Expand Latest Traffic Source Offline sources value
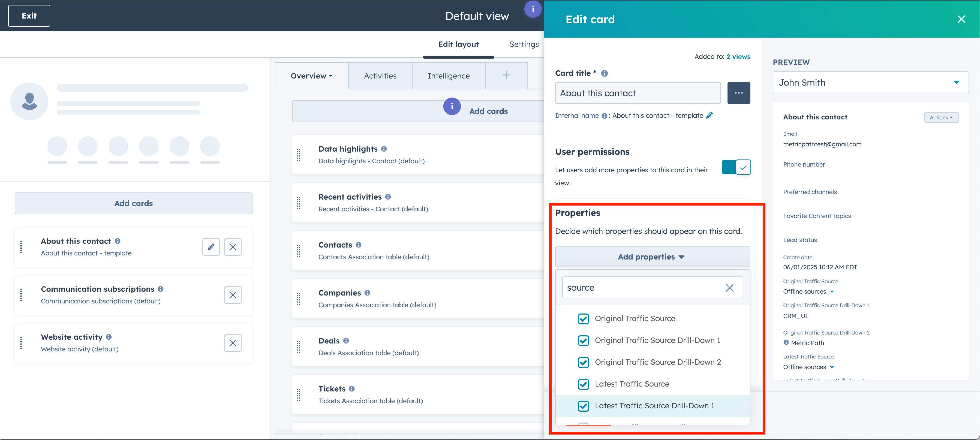This screenshot has height=440, width=980. pyautogui.click(x=832, y=367)
